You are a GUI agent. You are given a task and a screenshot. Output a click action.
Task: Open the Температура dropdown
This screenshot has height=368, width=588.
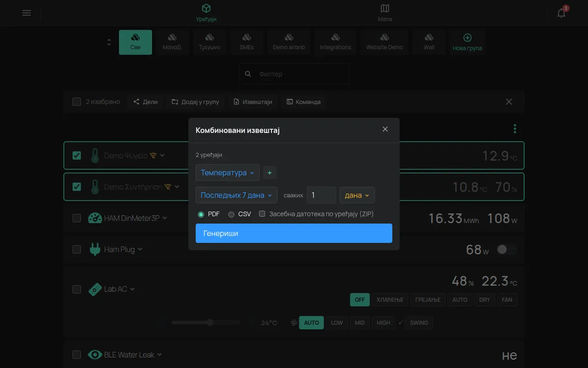coord(227,173)
